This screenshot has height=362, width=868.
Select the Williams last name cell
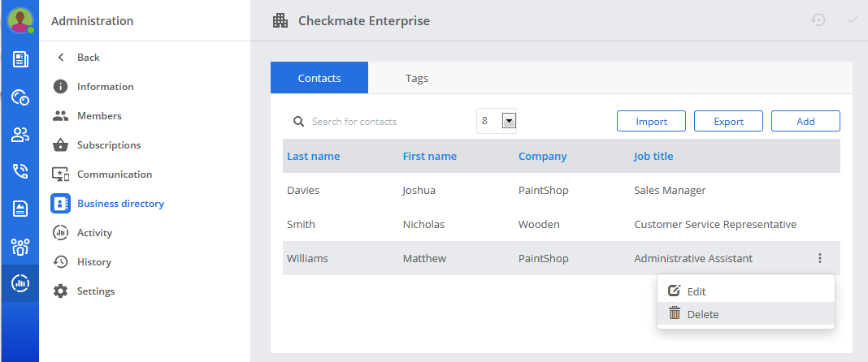307,258
